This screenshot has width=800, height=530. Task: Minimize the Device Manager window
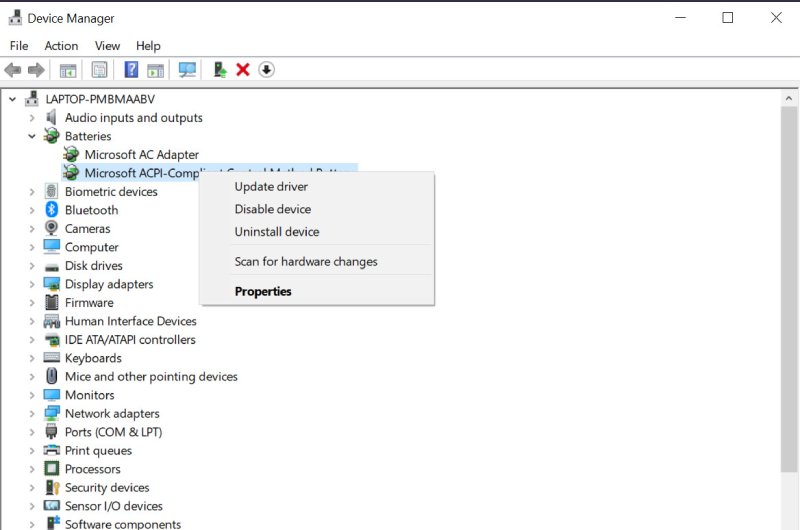(680, 18)
